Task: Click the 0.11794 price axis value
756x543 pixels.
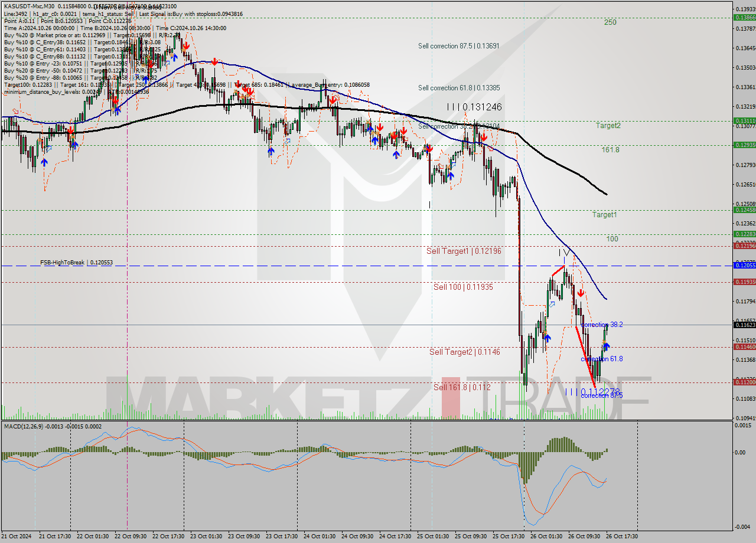Action: pyautogui.click(x=745, y=302)
